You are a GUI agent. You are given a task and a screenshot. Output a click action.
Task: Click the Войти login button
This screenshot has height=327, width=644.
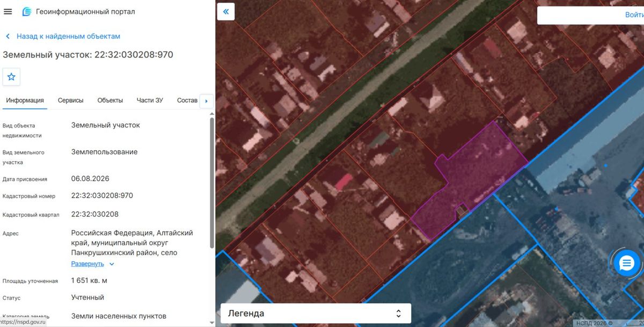(634, 15)
